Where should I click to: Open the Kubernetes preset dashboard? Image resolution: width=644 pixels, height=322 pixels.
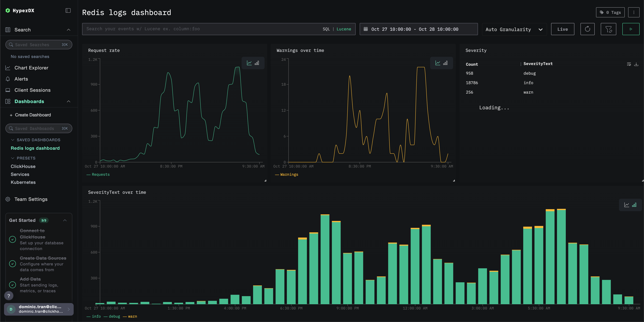pyautogui.click(x=23, y=182)
